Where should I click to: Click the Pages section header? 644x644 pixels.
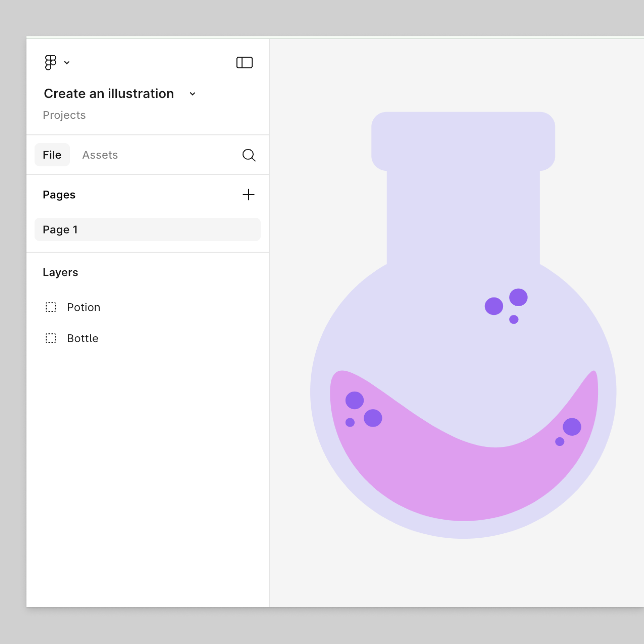click(x=59, y=195)
